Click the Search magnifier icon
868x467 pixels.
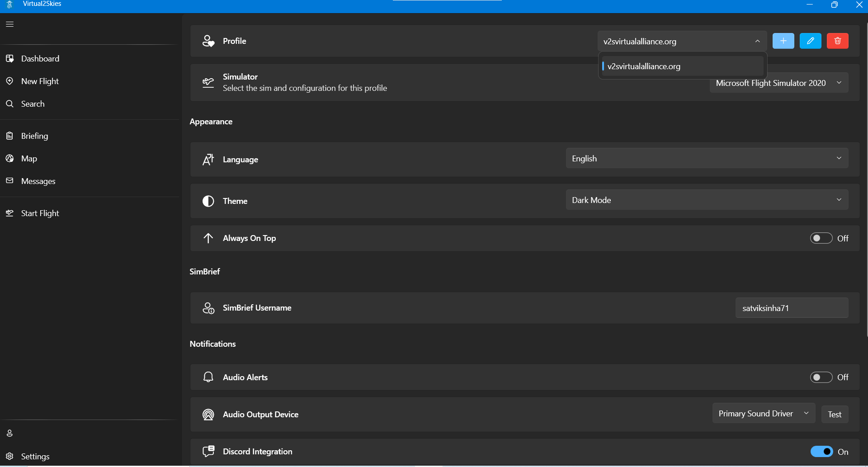click(10, 104)
